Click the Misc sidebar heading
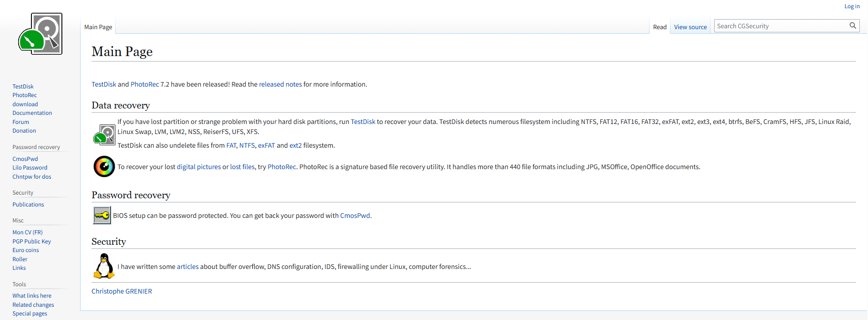 coord(18,221)
